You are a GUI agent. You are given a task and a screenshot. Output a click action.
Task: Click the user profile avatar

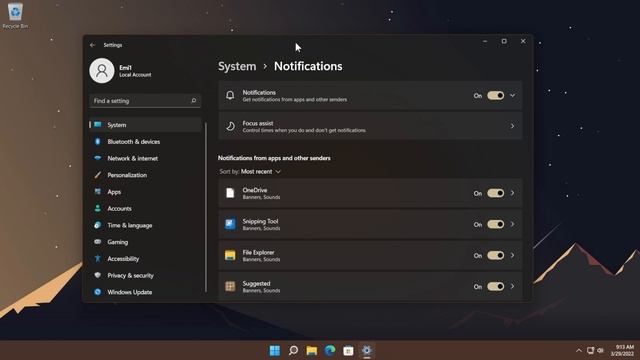click(x=102, y=71)
